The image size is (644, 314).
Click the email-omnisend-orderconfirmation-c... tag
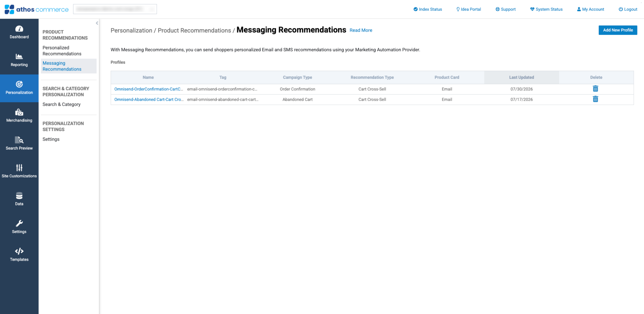(x=222, y=89)
